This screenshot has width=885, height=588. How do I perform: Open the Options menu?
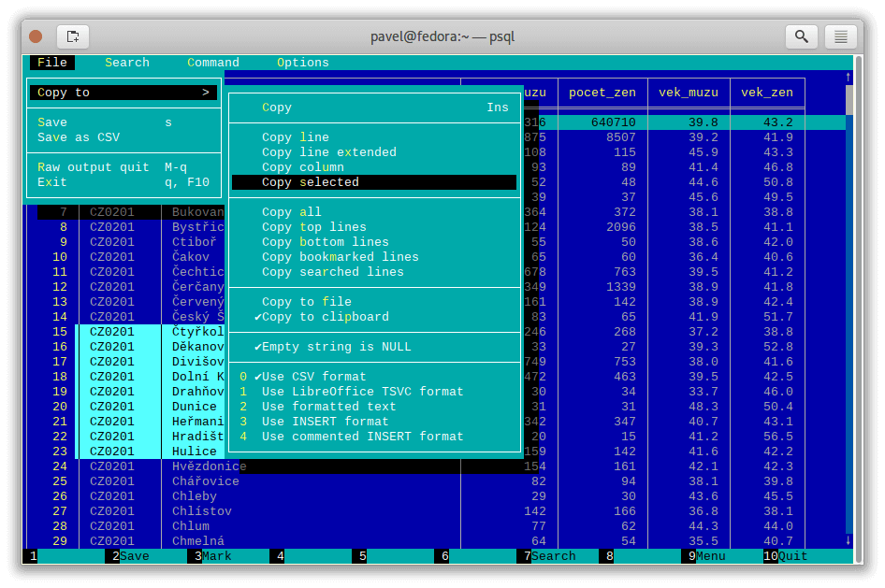pyautogui.click(x=302, y=62)
